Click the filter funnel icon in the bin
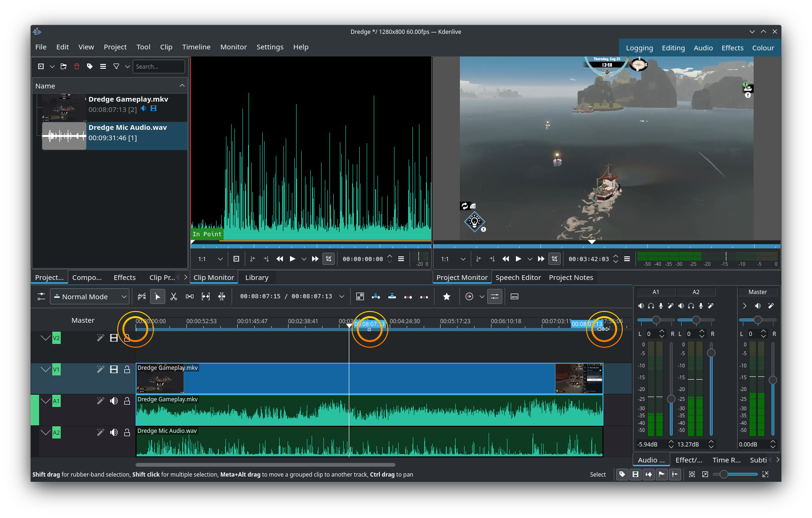812x518 pixels. point(116,66)
